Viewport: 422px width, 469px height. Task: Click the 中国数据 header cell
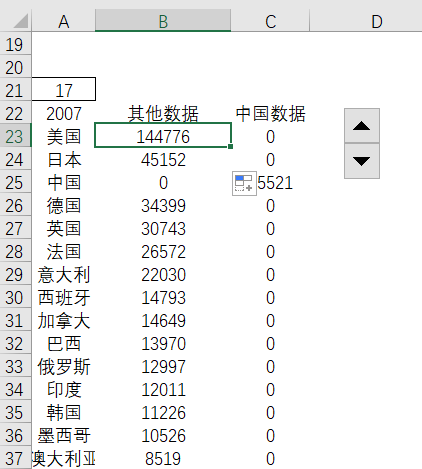click(x=270, y=113)
